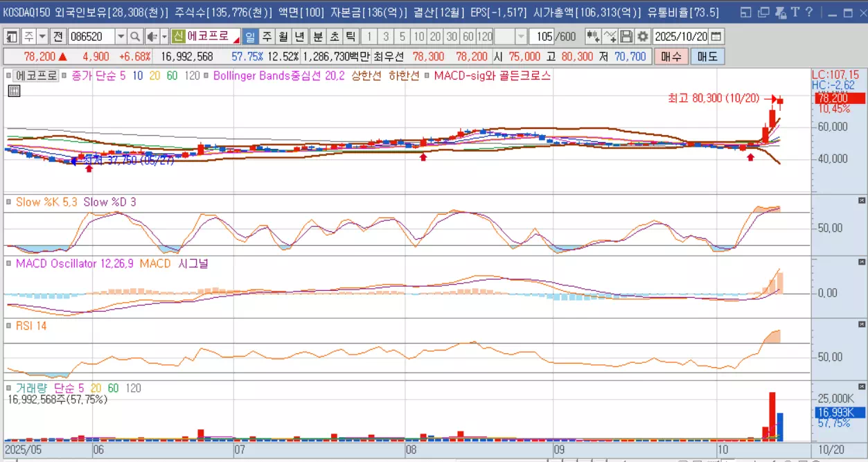Image resolution: width=868 pixels, height=462 pixels.
Task: Click the 최고 80,300 (10/20) high marker
Action: tap(714, 99)
